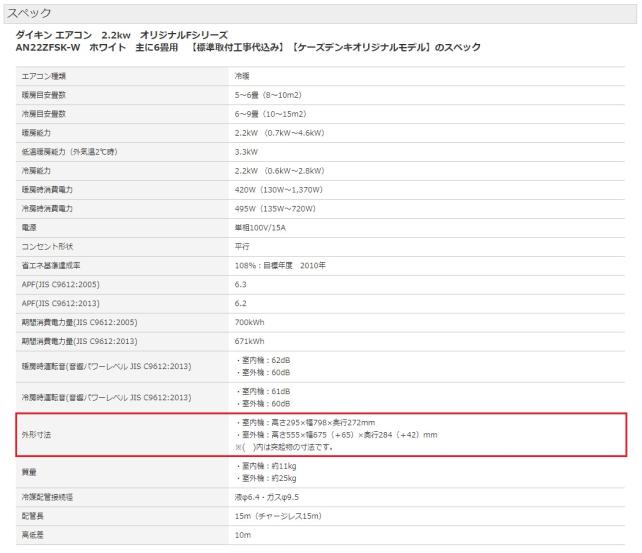Click the '室内機：61dB' line
The image size is (642, 553).
(x=263, y=391)
